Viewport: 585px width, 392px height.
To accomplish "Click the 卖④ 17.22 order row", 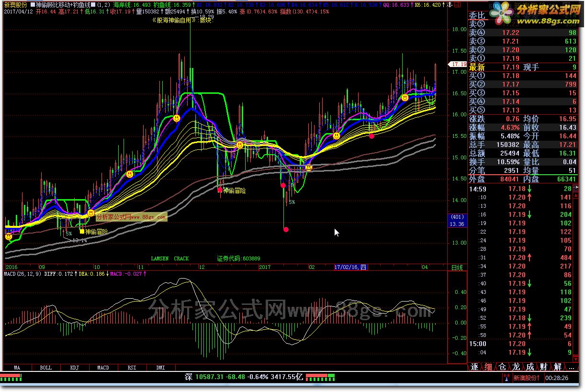I will (523, 33).
